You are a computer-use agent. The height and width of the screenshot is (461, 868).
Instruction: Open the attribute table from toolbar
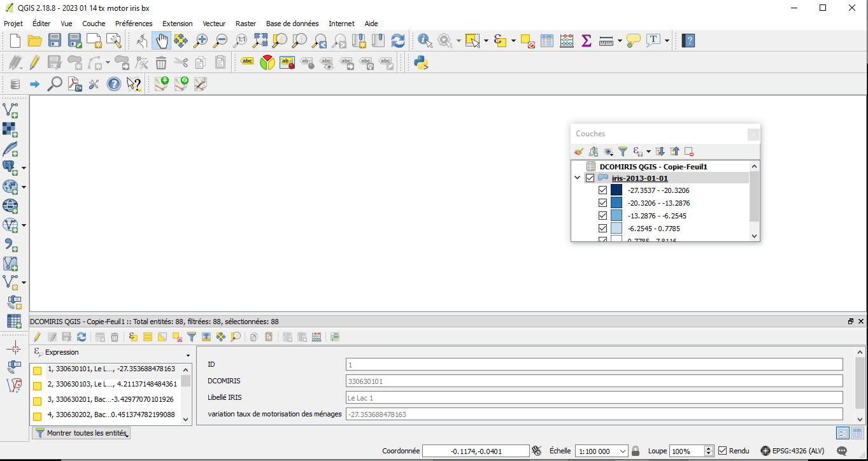pos(547,41)
